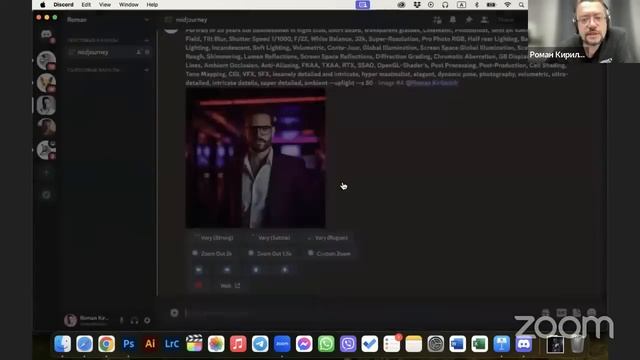The image size is (640, 360).
Task: Click the red heart favorite button
Action: coord(199,285)
